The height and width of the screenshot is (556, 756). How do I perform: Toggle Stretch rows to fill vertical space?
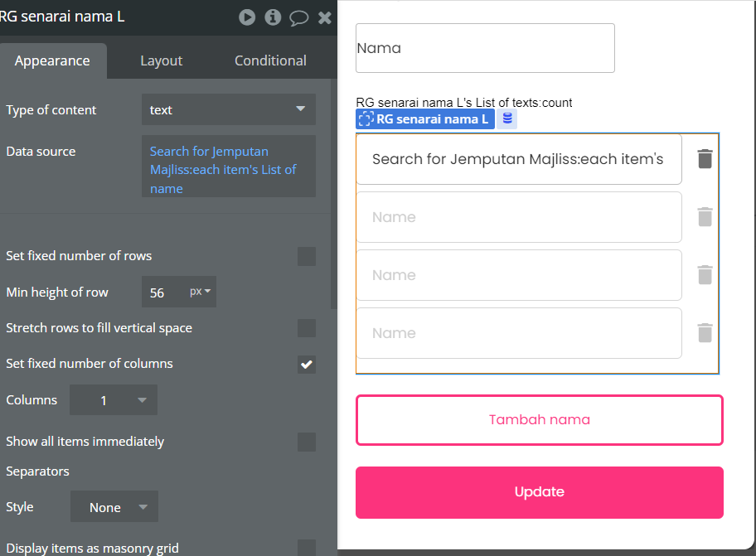[x=307, y=328]
